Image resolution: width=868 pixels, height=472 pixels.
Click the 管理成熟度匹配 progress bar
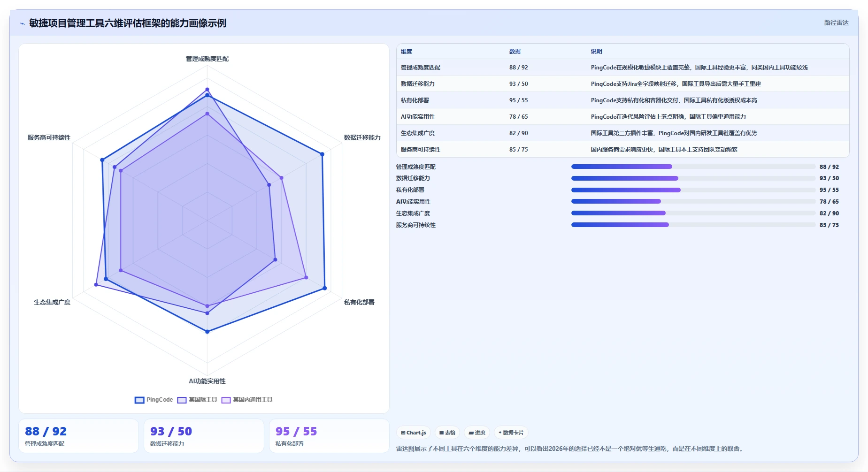click(693, 167)
